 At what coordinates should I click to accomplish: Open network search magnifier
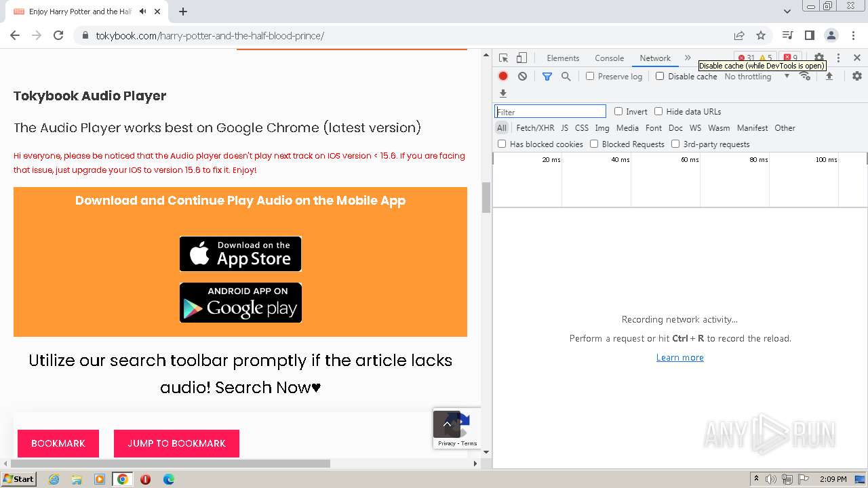566,77
